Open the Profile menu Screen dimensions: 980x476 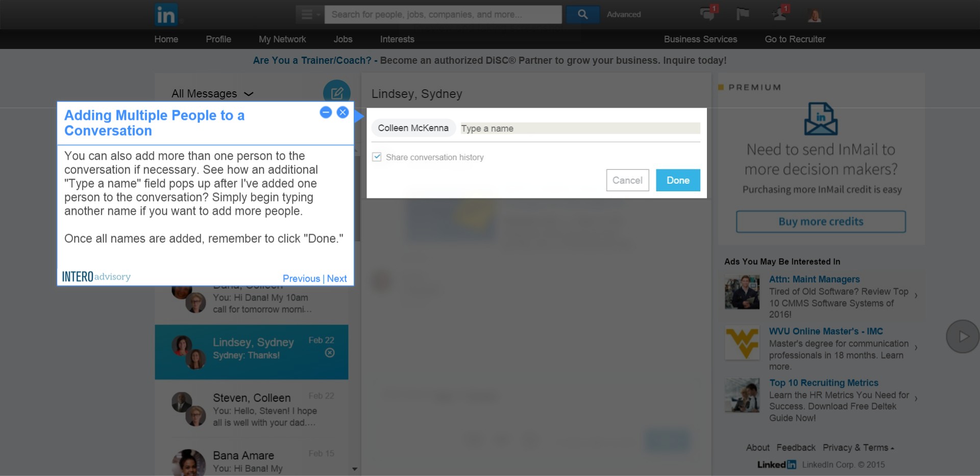pyautogui.click(x=218, y=39)
